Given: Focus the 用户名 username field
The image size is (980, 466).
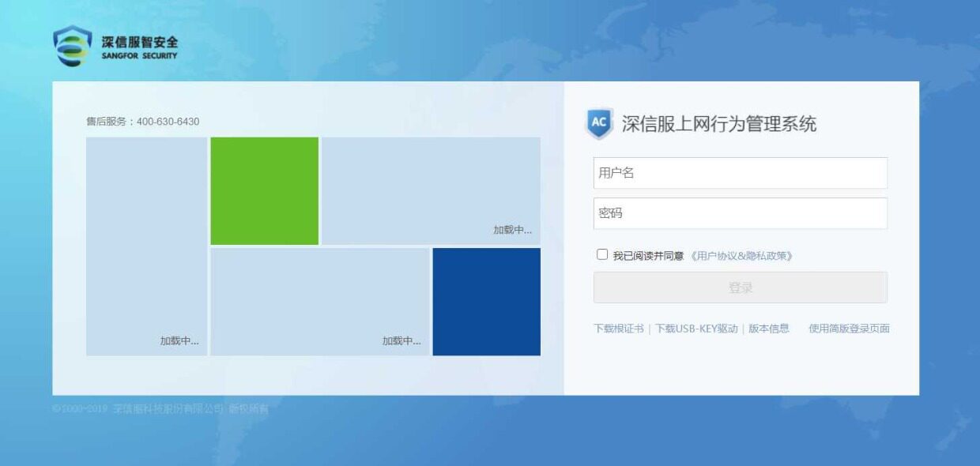Looking at the screenshot, I should (x=741, y=173).
